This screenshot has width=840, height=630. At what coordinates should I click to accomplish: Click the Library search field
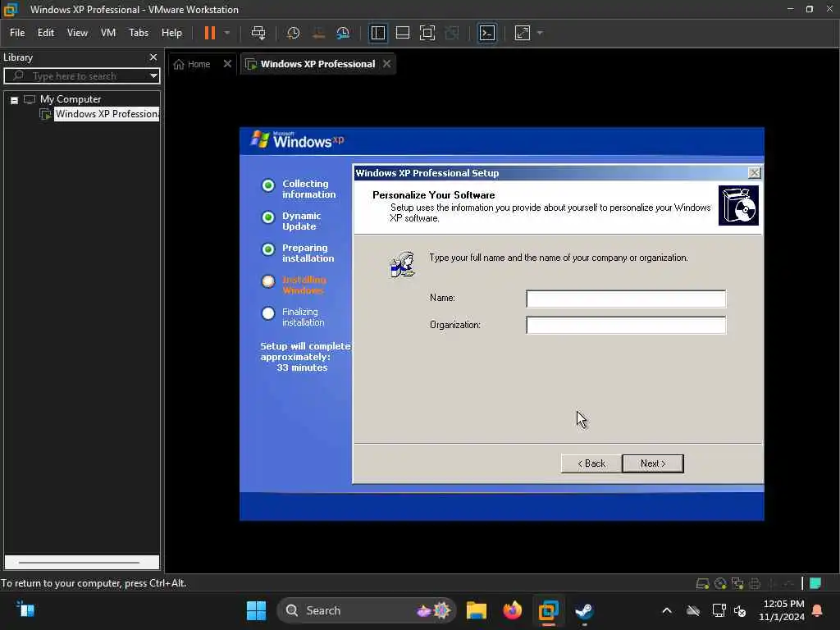(76, 76)
